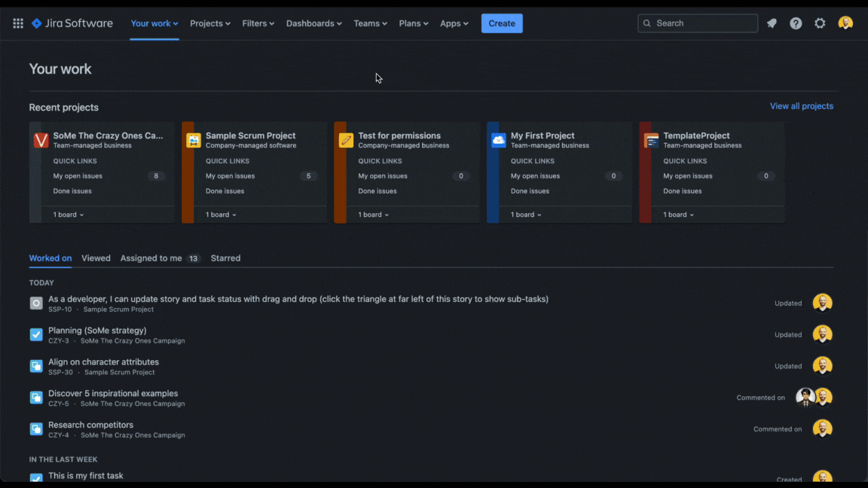Click the Jira Software logo
Viewport: 868px width, 488px height.
click(72, 23)
